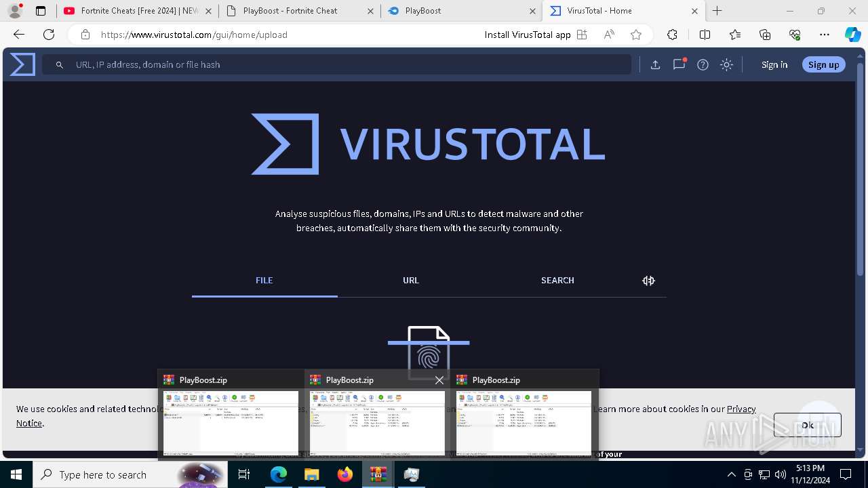This screenshot has width=868, height=488.
Task: Click the site lock icon in address bar
Action: [85, 35]
